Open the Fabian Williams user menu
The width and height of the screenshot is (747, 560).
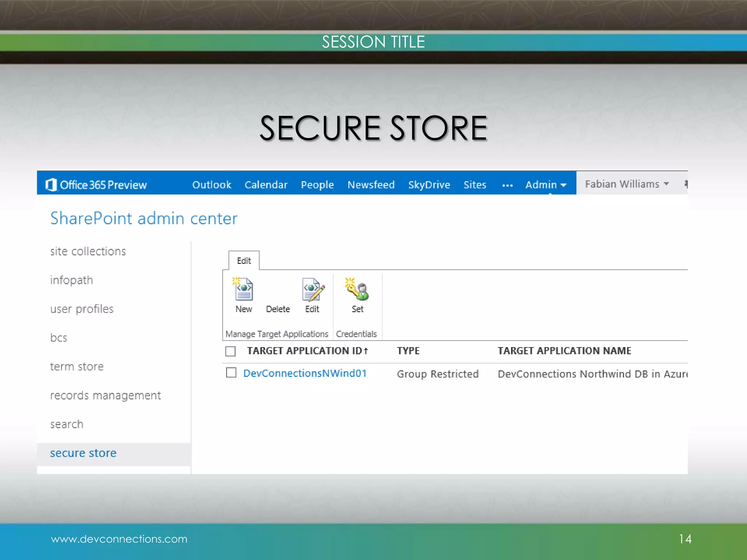627,184
